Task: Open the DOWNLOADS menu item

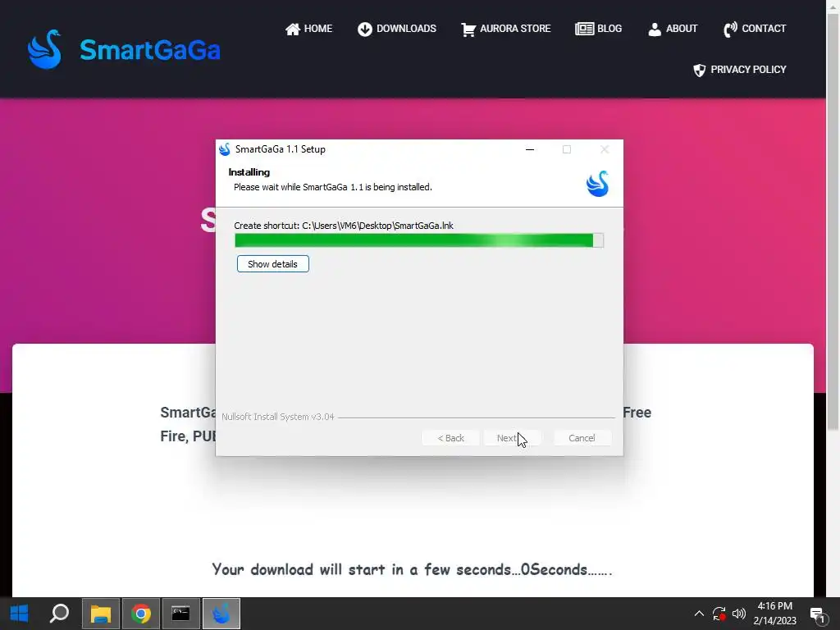Action: click(x=397, y=29)
